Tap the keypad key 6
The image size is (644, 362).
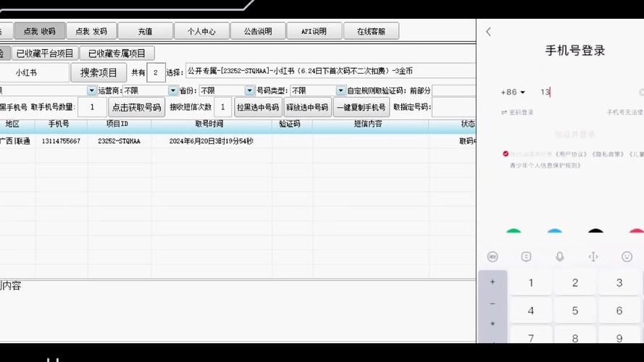point(619,311)
